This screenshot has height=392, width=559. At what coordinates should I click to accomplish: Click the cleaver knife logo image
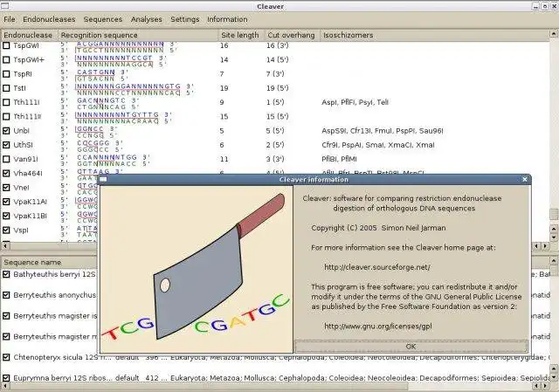click(x=196, y=270)
